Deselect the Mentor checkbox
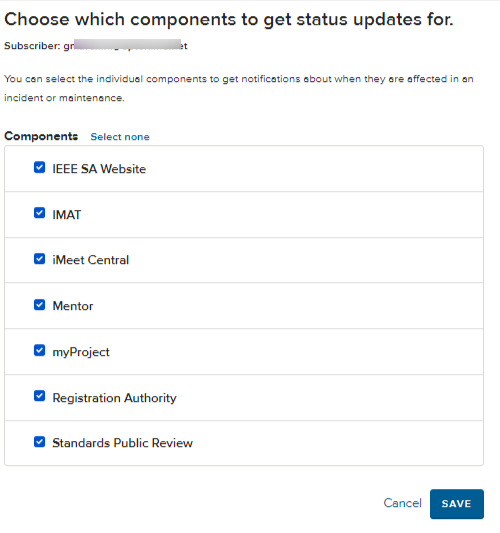This screenshot has height=533, width=500. point(39,305)
